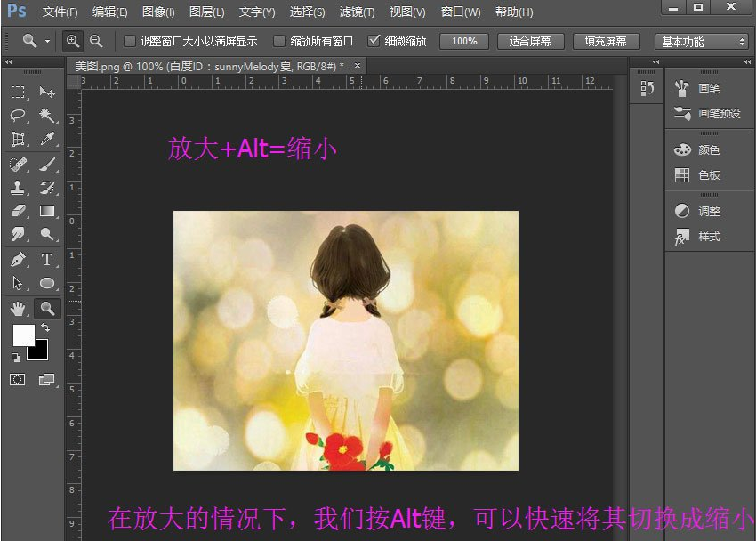This screenshot has width=756, height=541.
Task: Select the Smudge tool
Action: click(18, 234)
